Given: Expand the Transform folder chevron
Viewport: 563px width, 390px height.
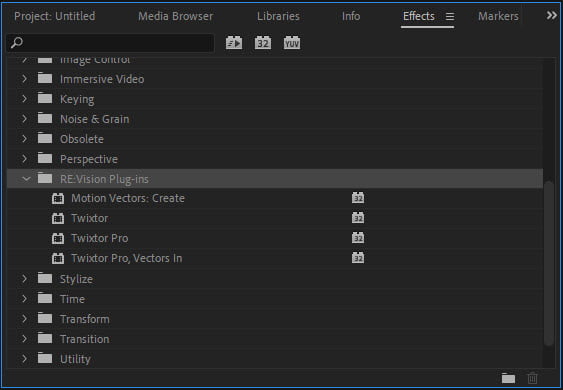Looking at the screenshot, I should (x=24, y=319).
